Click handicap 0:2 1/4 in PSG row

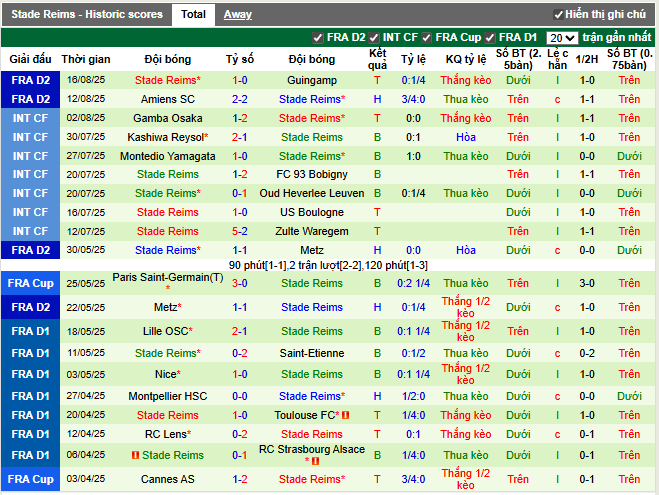[413, 283]
